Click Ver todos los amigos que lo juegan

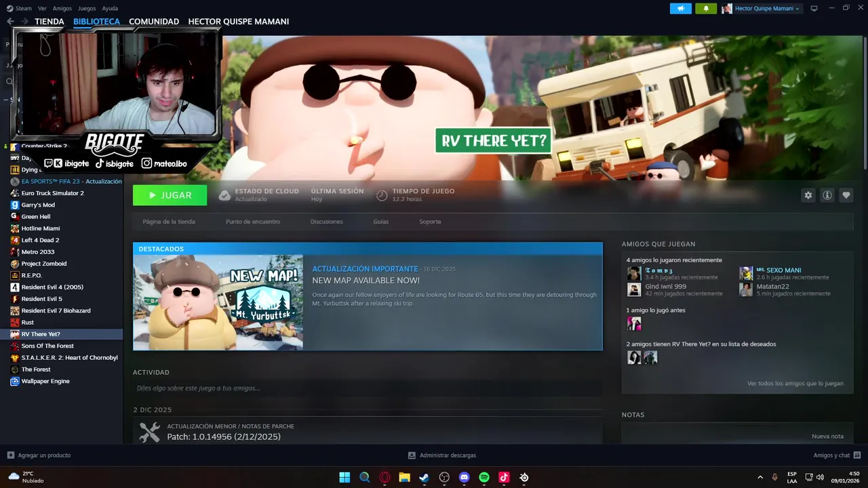pos(795,384)
